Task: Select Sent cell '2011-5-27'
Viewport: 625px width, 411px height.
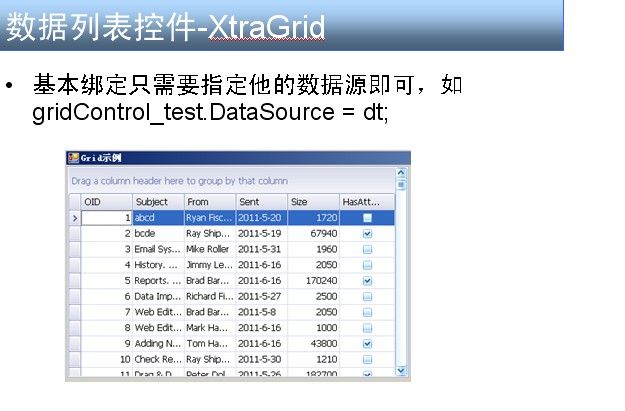Action: [261, 297]
